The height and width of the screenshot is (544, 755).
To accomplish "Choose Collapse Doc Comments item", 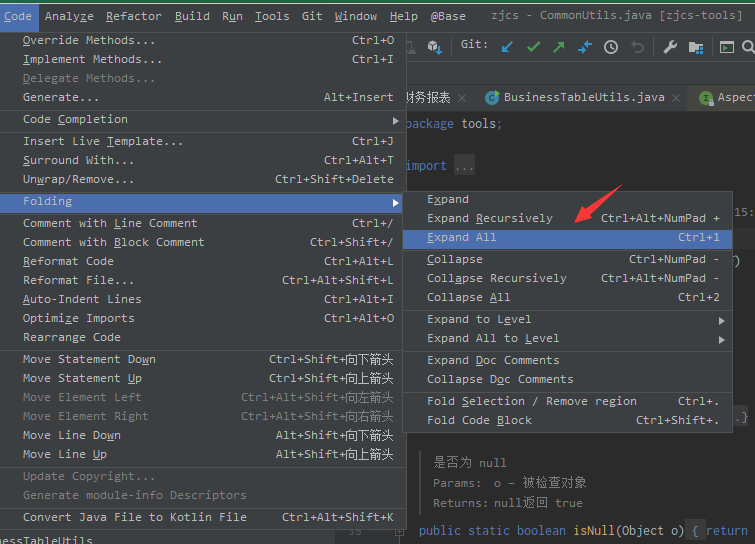I will click(567, 380).
